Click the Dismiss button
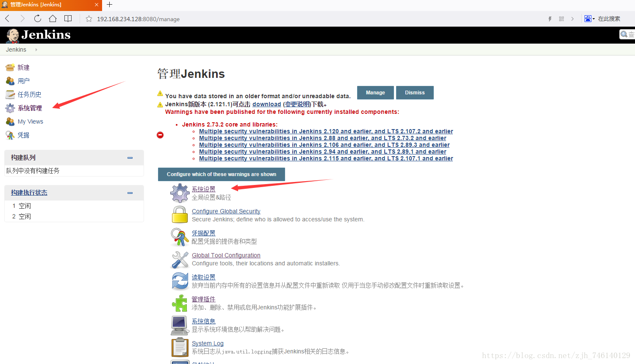The width and height of the screenshot is (635, 364). (x=415, y=93)
